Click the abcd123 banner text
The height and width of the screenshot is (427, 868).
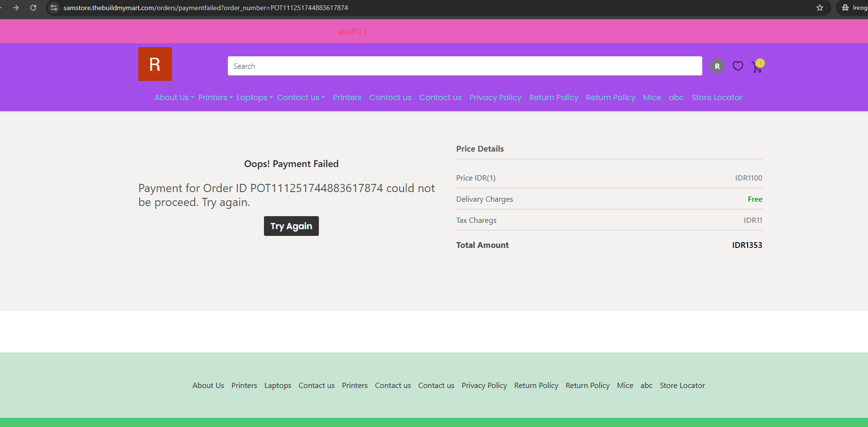coord(352,31)
